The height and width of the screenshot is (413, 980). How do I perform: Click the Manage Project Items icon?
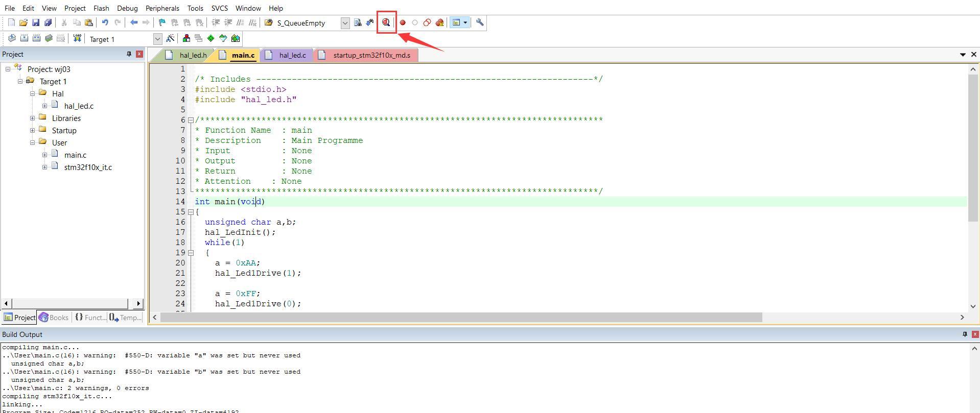(186, 38)
